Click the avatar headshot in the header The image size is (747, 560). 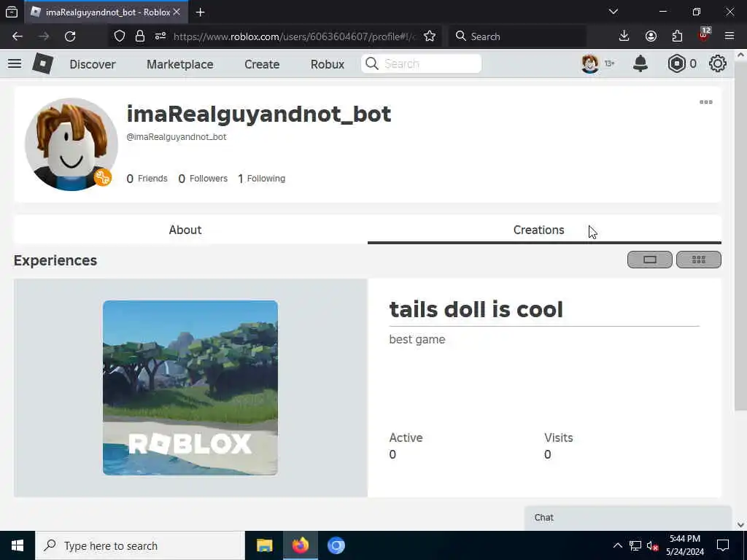click(589, 63)
